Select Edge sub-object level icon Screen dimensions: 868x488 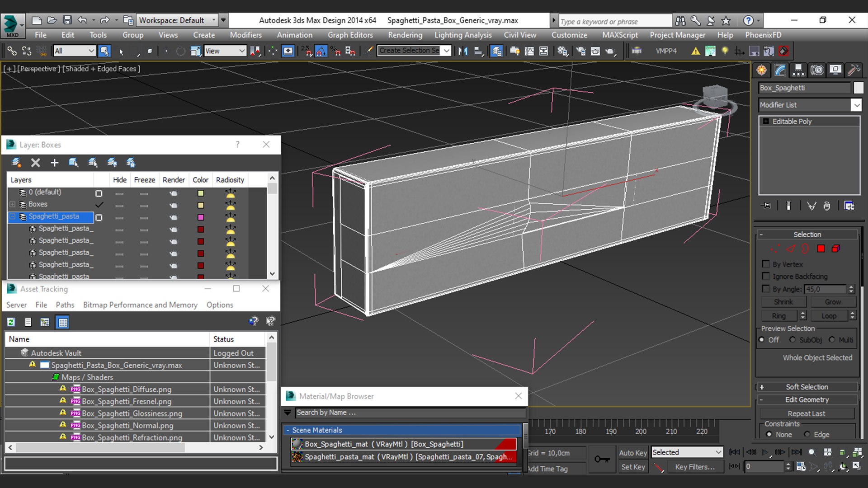790,249
